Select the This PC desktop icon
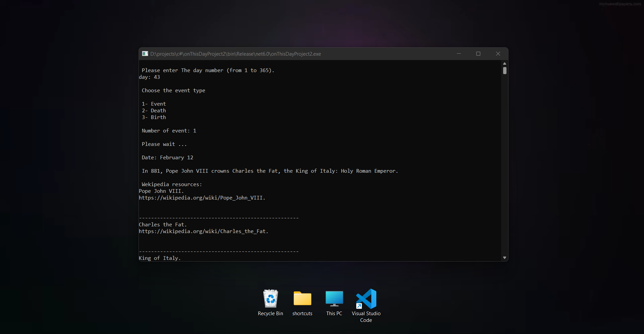Image resolution: width=644 pixels, height=334 pixels. 334,298
